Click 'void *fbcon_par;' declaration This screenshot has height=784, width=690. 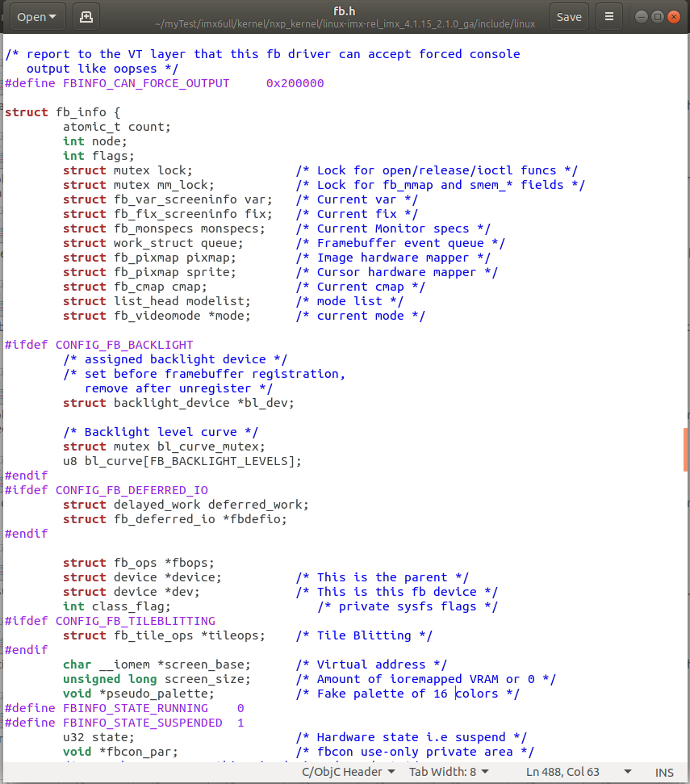120,752
